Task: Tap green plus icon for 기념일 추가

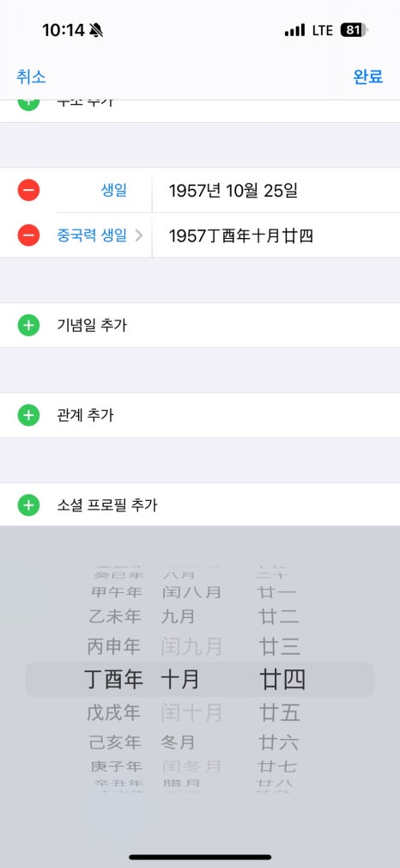Action: pyautogui.click(x=29, y=325)
